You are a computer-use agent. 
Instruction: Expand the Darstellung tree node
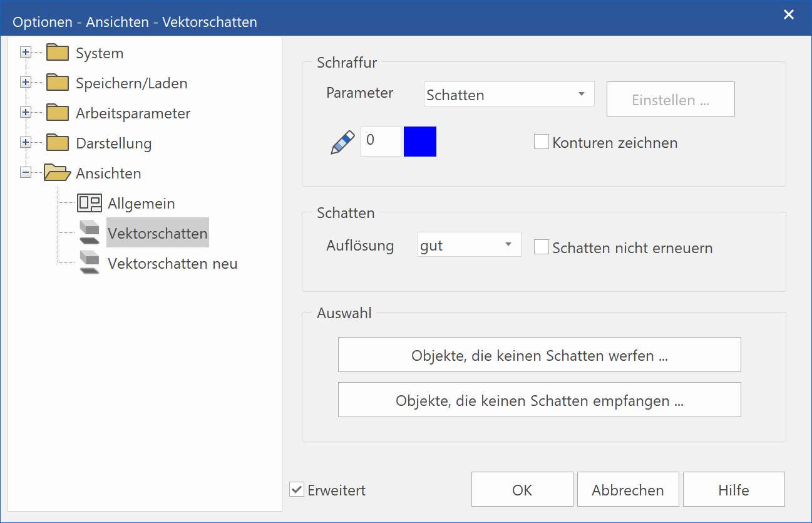(26, 143)
